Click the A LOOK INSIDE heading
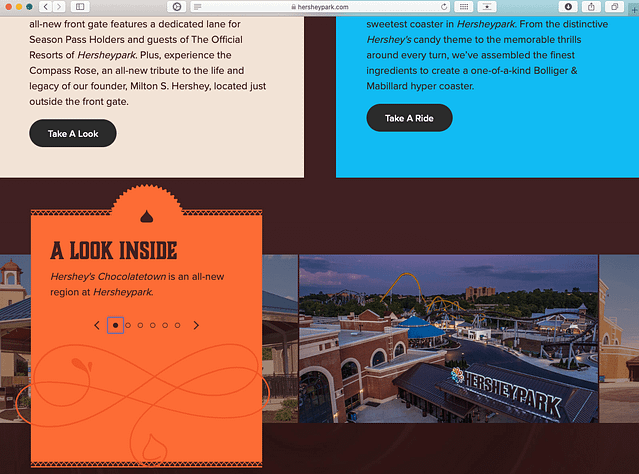 pyautogui.click(x=114, y=250)
